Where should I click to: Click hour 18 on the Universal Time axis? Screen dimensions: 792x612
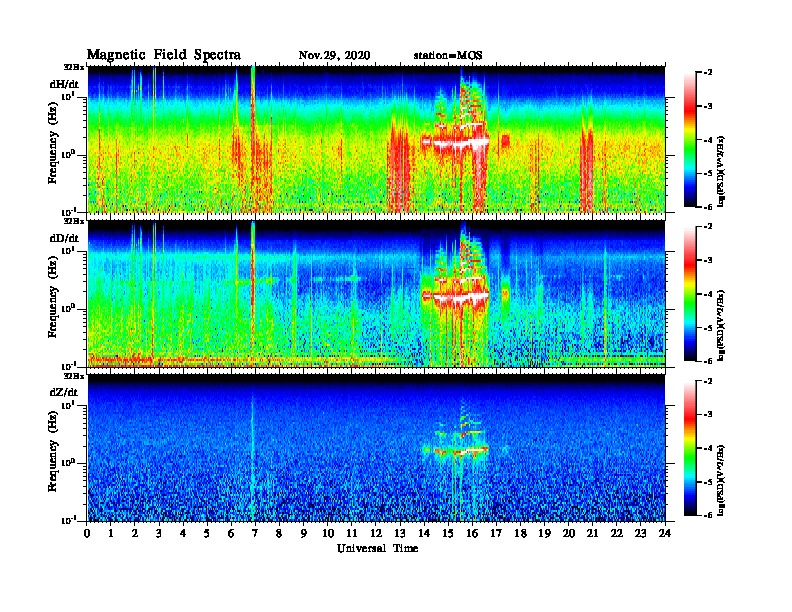[520, 534]
